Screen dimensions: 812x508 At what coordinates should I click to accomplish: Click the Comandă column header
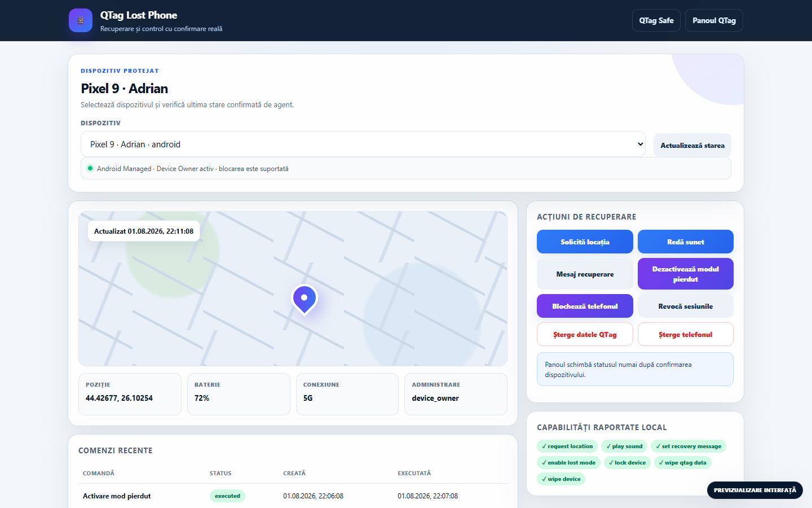coord(99,473)
